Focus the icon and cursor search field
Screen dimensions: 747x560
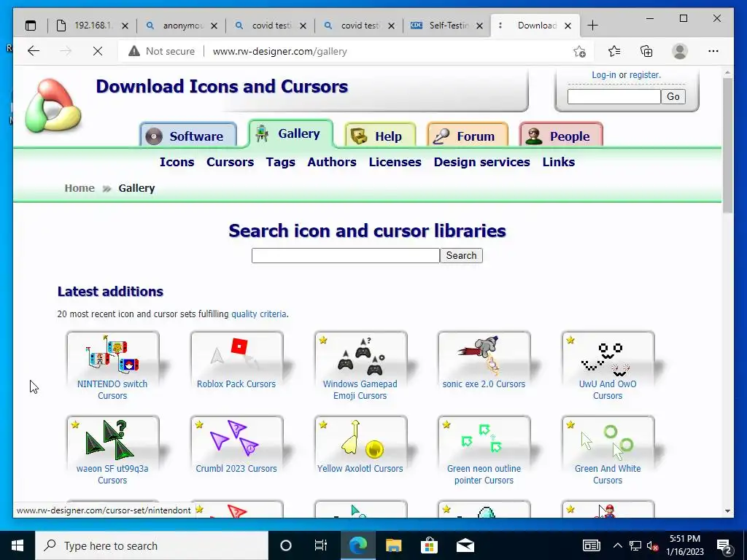tap(345, 256)
